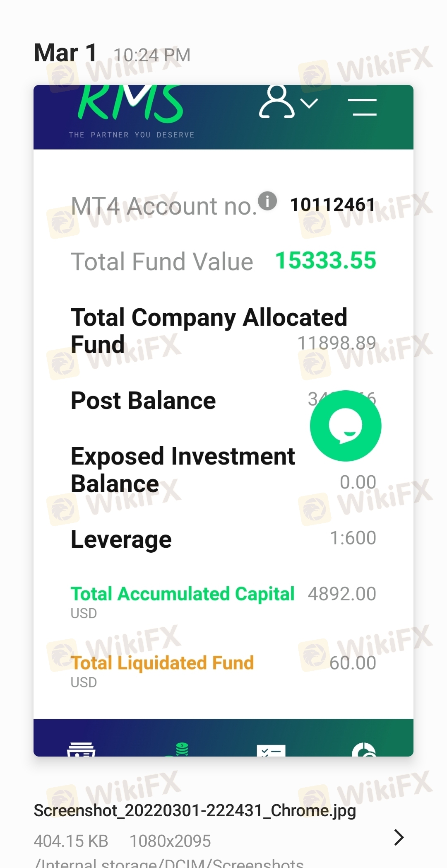The width and height of the screenshot is (447, 868).
Task: Expand file details with right chevron
Action: coord(399,837)
